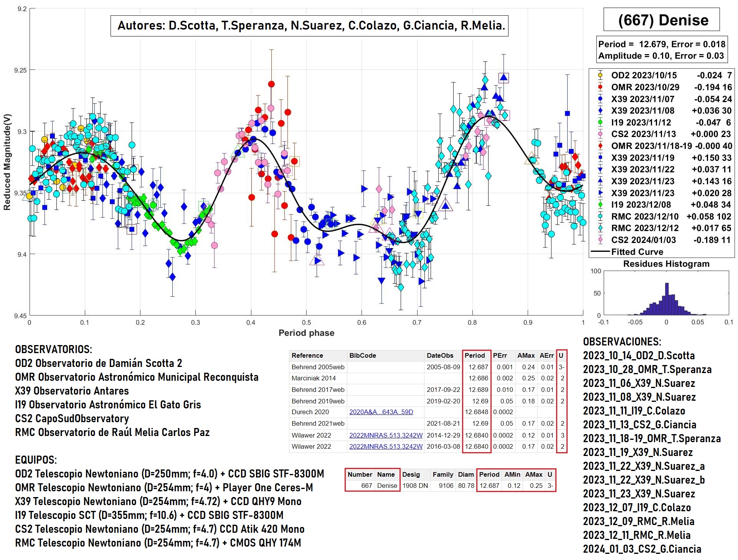This screenshot has width=738, height=560.
Task: Click RMC 2023/12/12 cyan diamond legend marker
Action: [x=600, y=228]
